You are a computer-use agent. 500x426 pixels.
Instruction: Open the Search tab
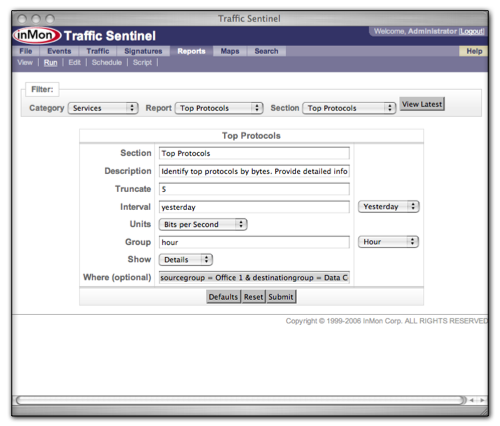click(266, 51)
